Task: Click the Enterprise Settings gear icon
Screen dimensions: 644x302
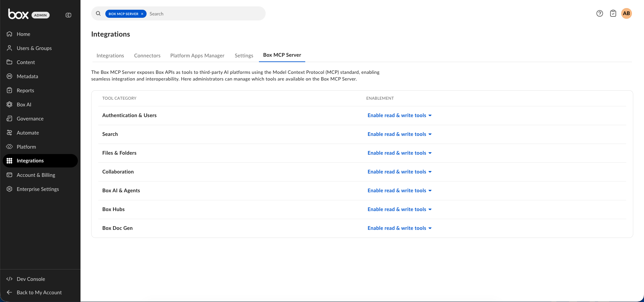Action: point(9,189)
